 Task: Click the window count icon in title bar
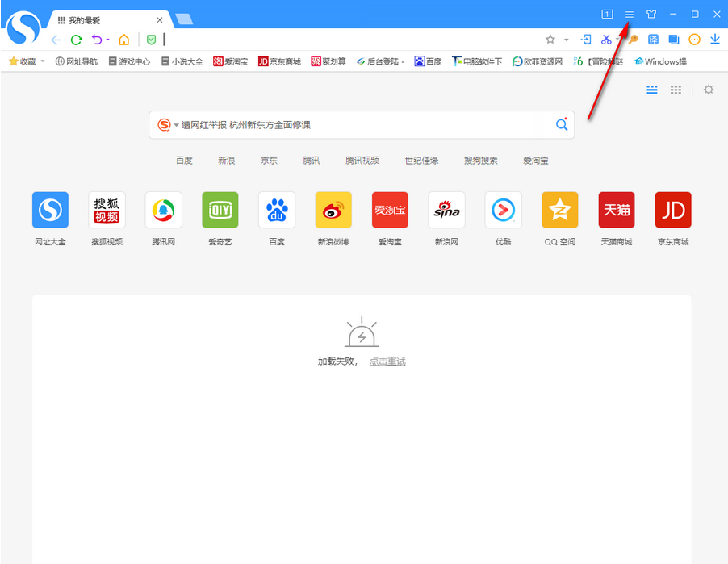click(607, 15)
